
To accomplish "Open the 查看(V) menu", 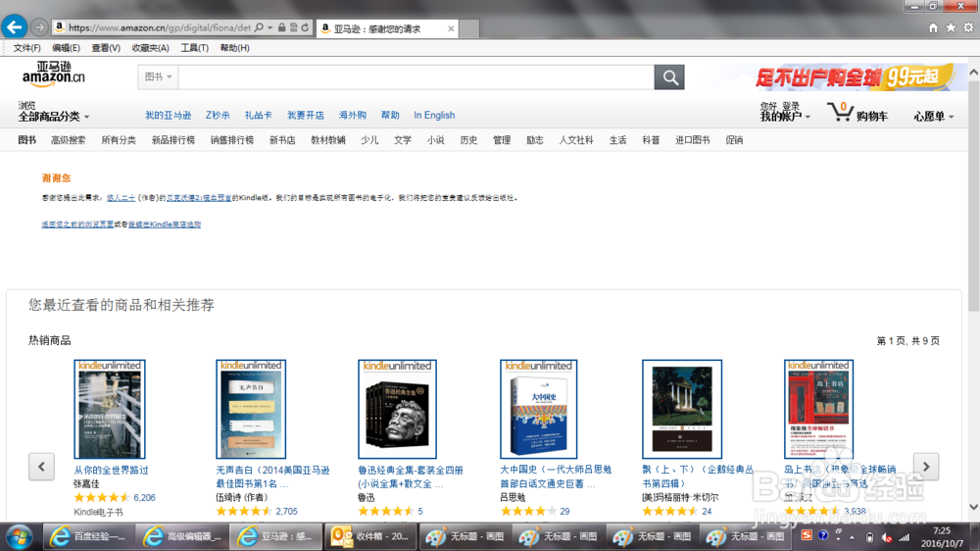I will point(106,48).
